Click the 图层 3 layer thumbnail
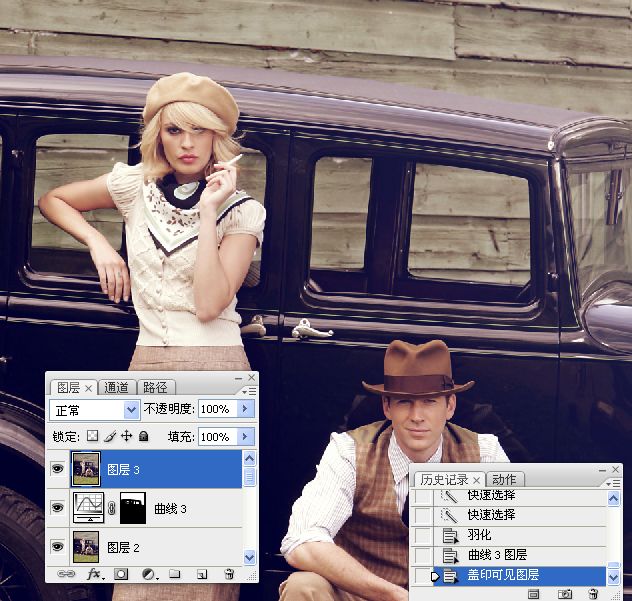632x601 pixels. pyautogui.click(x=86, y=469)
